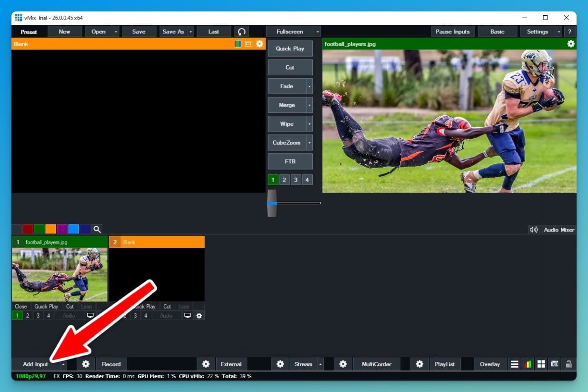
Task: Mute audio on the football_players.jpg input
Action: 69,315
